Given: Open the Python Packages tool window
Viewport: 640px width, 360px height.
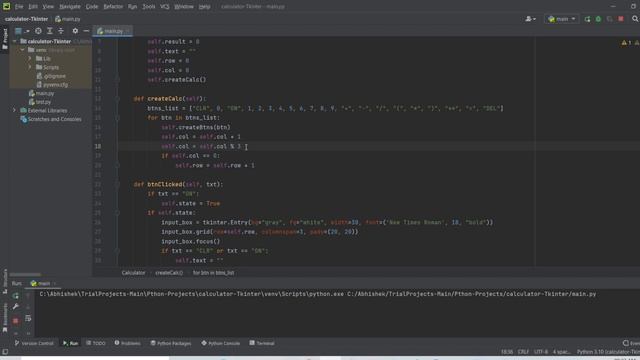Looking at the screenshot, I should (x=171, y=343).
